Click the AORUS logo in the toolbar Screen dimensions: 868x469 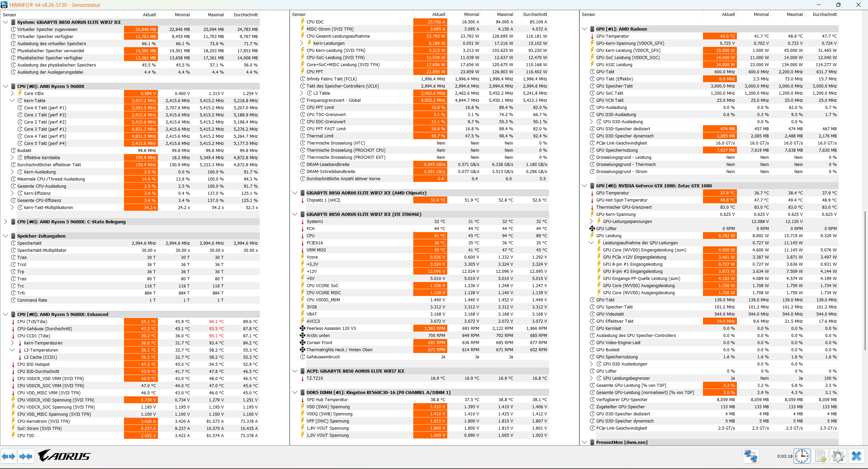point(64,456)
